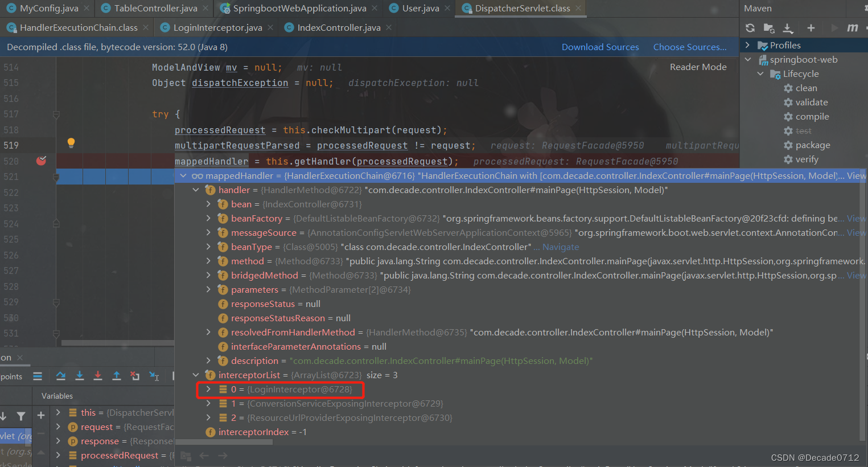The height and width of the screenshot is (467, 868).
Task: Step over with the debugger toolbar
Action: [61, 376]
